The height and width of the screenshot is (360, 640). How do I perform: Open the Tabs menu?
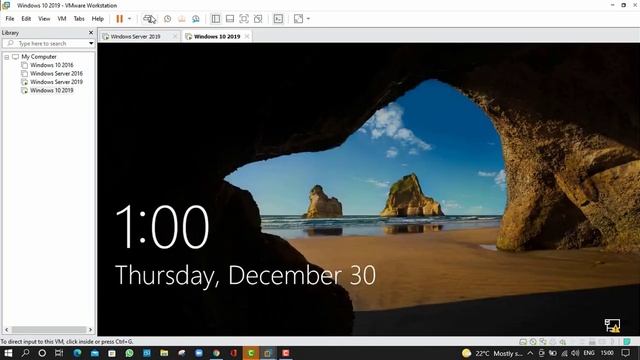pyautogui.click(x=79, y=19)
